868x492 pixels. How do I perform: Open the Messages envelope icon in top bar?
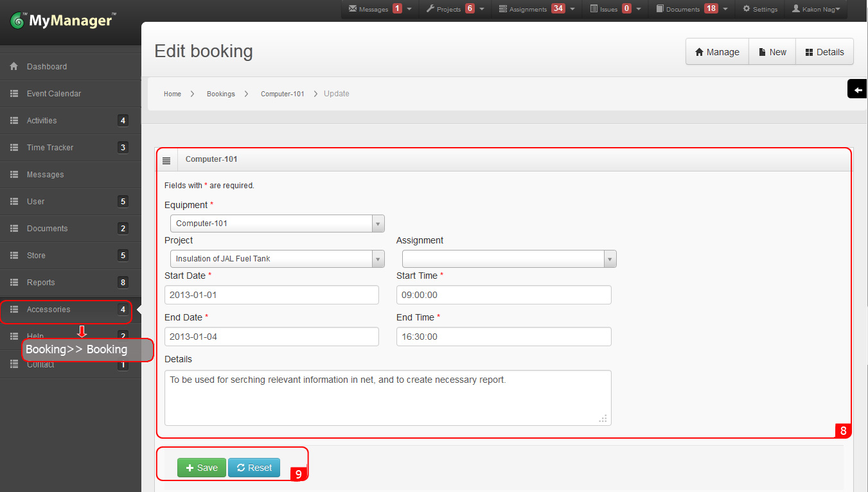[x=353, y=9]
